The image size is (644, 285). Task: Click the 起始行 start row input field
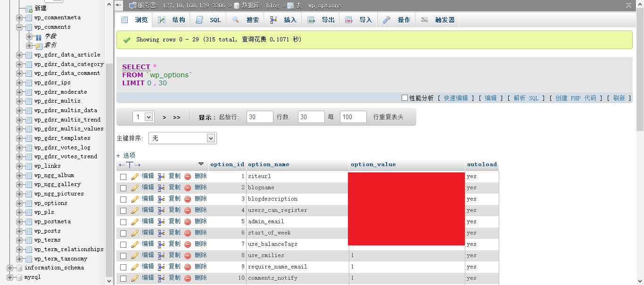tap(260, 117)
